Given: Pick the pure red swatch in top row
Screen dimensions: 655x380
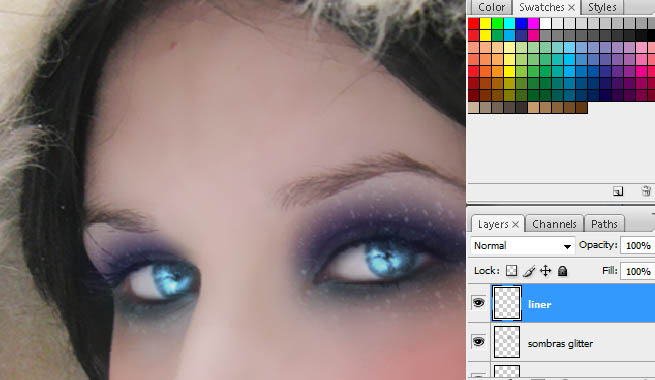Looking at the screenshot, I should coord(473,23).
